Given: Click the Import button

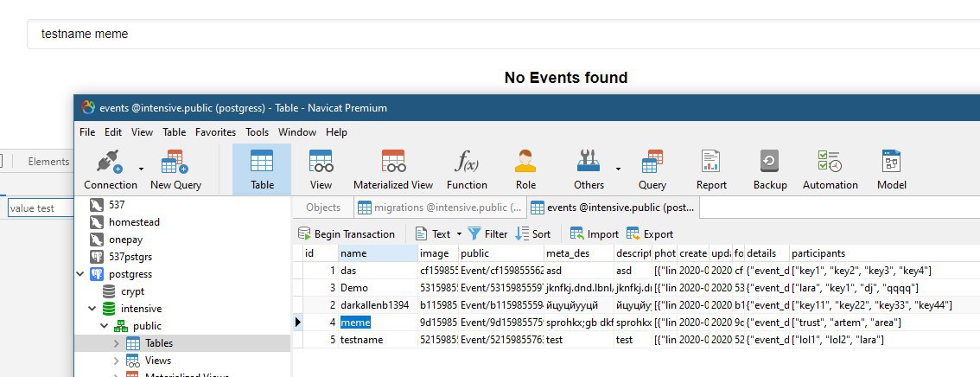Looking at the screenshot, I should (x=594, y=233).
